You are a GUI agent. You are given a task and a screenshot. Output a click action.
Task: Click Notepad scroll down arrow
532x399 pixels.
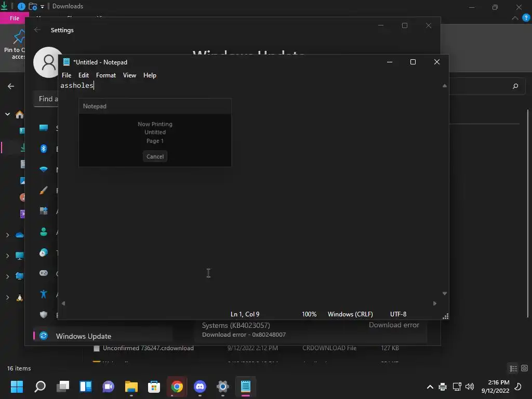(445, 294)
